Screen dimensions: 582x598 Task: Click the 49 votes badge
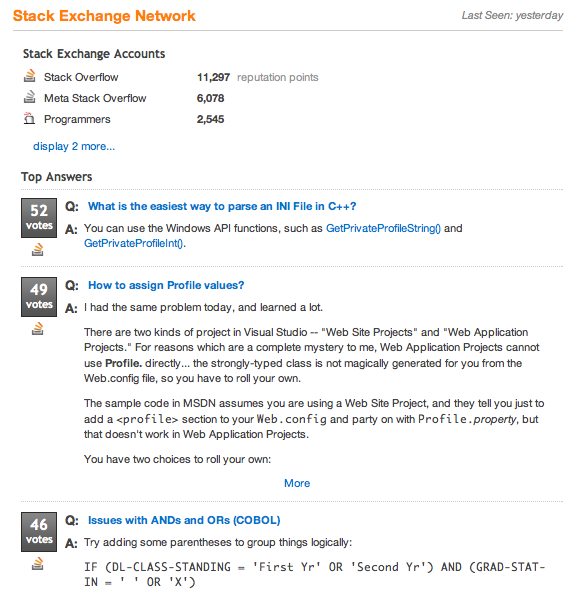point(39,297)
